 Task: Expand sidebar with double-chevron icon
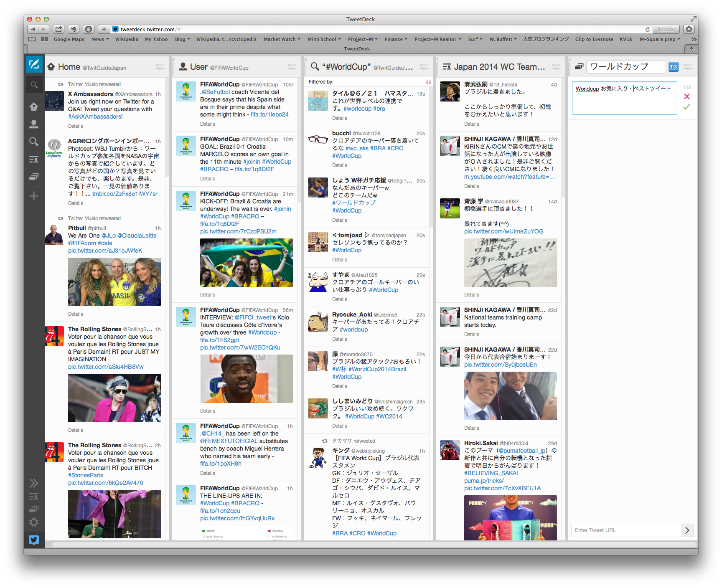[x=34, y=483]
